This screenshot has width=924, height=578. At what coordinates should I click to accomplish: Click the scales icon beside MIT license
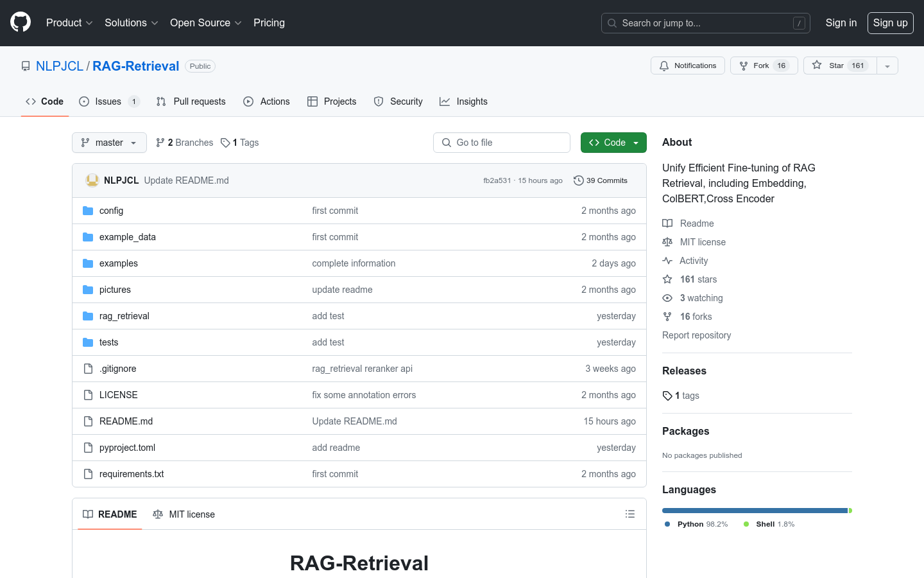pyautogui.click(x=667, y=242)
